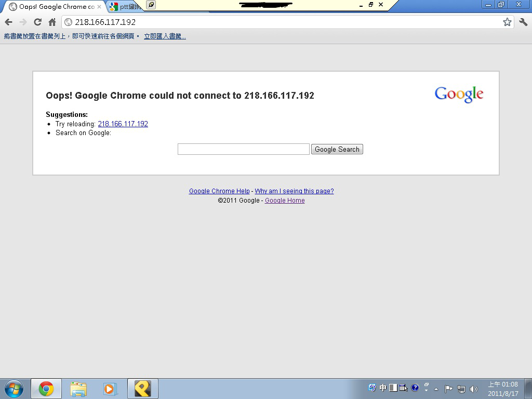The height and width of the screenshot is (399, 532).
Task: Focus the Google search text box
Action: point(244,149)
